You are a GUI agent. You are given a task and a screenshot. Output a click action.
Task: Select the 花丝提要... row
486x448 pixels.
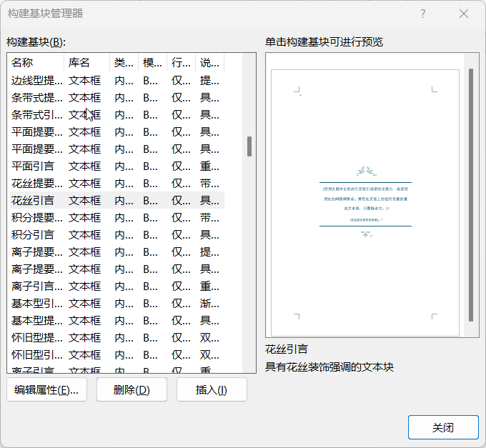point(37,183)
